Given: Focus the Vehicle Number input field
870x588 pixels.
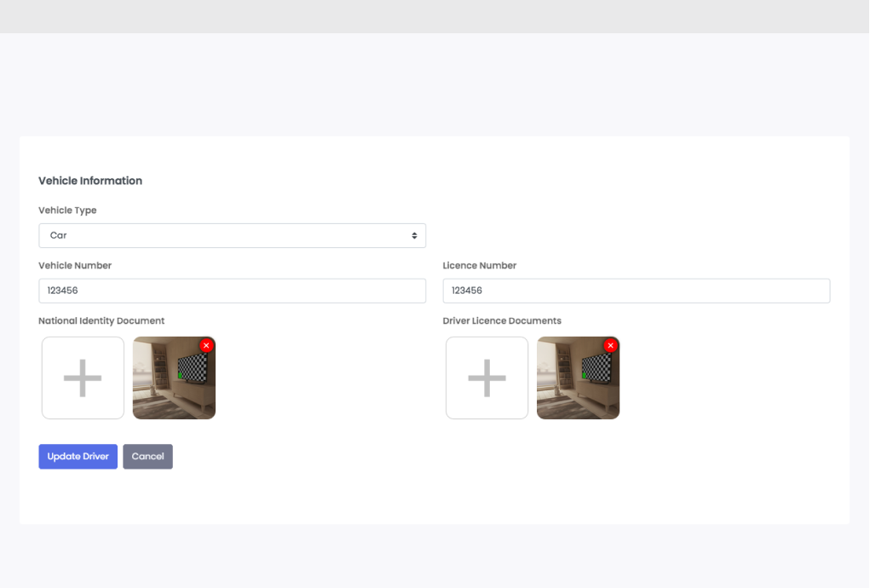Looking at the screenshot, I should coord(232,291).
